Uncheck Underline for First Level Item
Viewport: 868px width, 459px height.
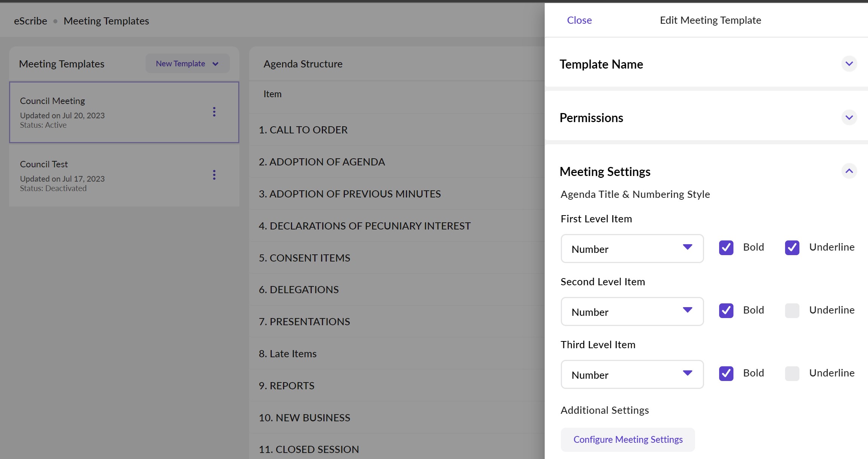click(x=792, y=248)
